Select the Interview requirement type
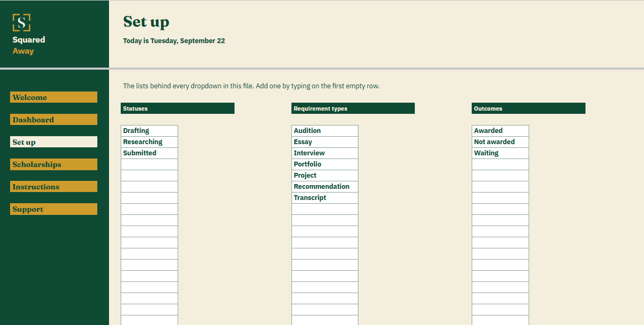Screen dimensions: 644x325 pos(325,153)
